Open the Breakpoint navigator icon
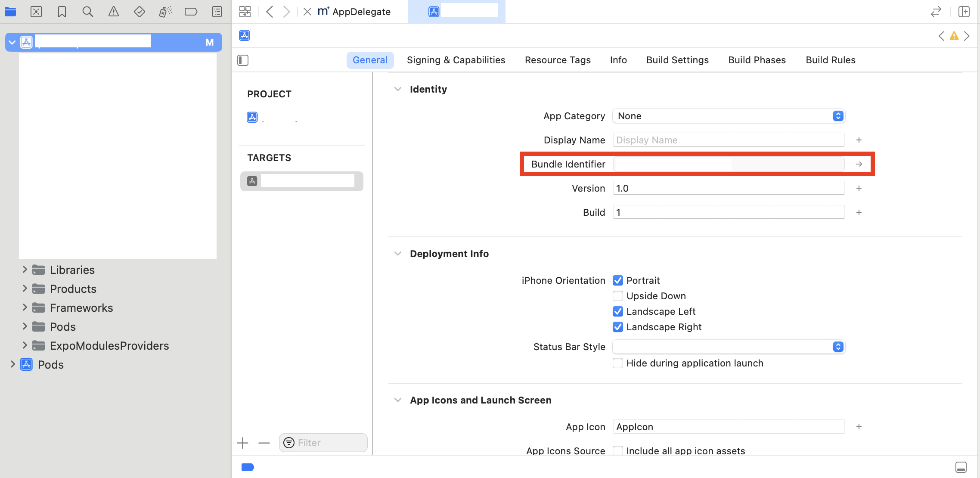Screen dimensions: 980x478 (x=191, y=12)
